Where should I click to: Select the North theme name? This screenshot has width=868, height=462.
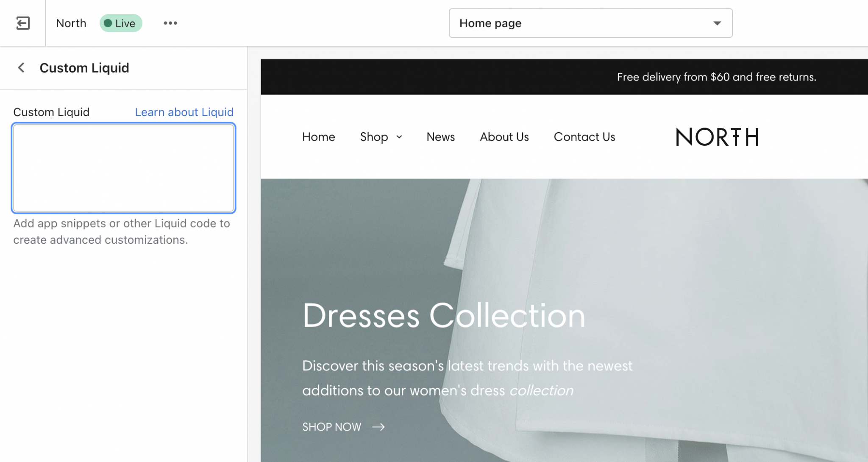click(71, 23)
